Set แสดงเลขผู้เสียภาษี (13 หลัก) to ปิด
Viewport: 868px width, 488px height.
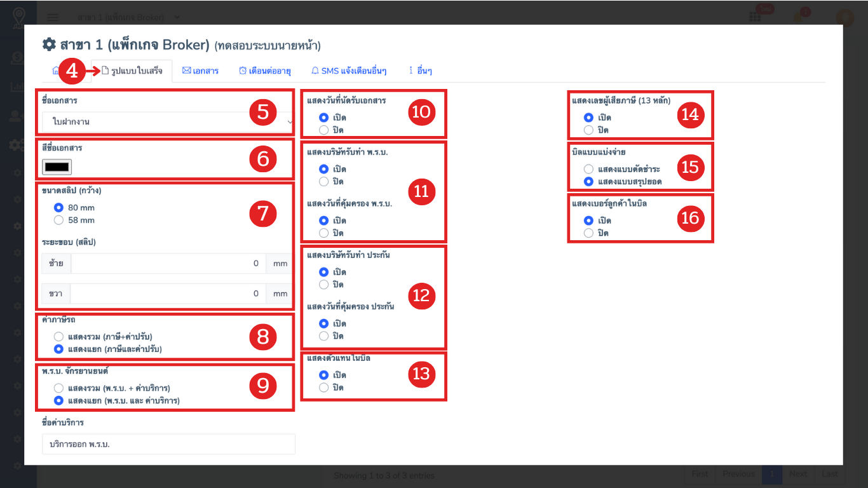[x=588, y=130]
